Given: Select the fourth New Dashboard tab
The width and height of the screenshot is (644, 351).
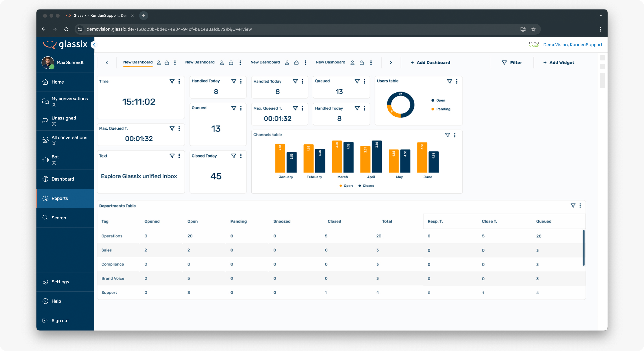Looking at the screenshot, I should [x=330, y=62].
